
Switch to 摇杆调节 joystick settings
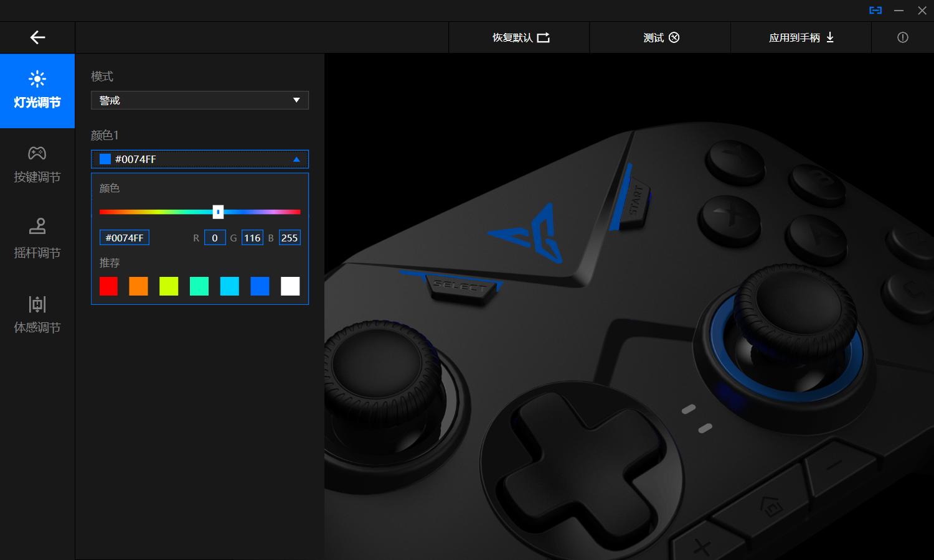(37, 240)
